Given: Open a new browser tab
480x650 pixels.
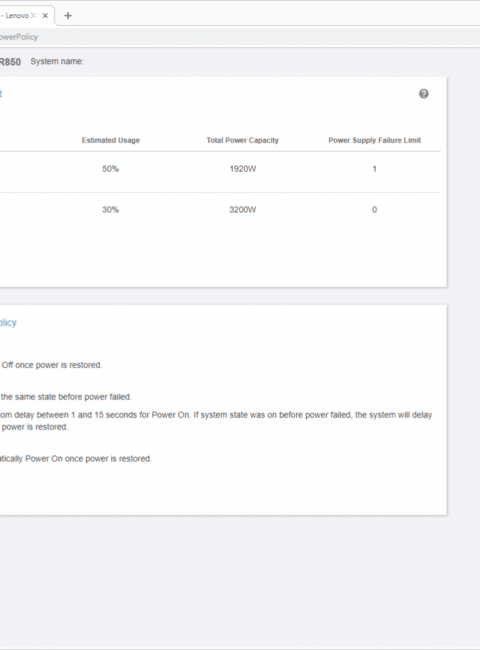Looking at the screenshot, I should point(68,15).
